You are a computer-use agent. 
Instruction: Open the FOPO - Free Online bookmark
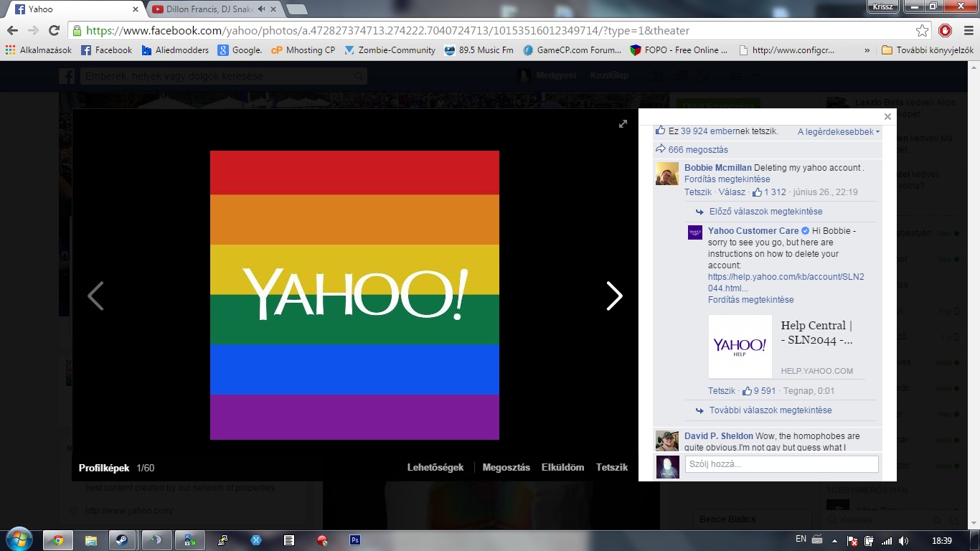point(679,50)
